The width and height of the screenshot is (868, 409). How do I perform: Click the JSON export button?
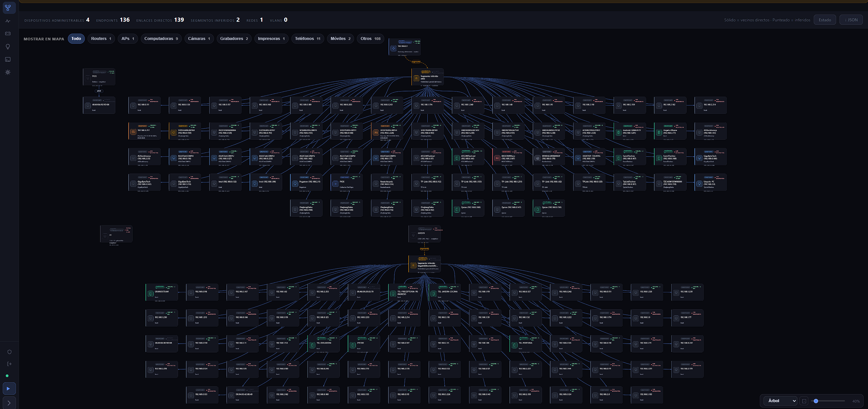pos(851,20)
